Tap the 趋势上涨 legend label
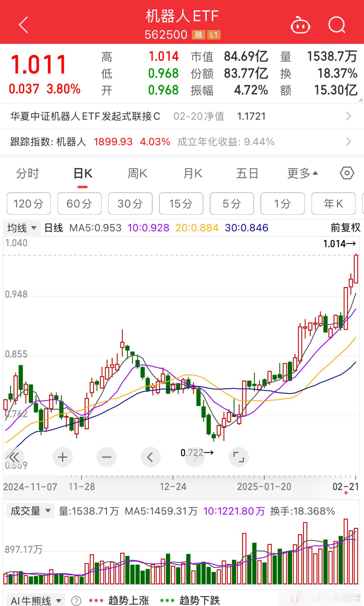 (x=129, y=600)
